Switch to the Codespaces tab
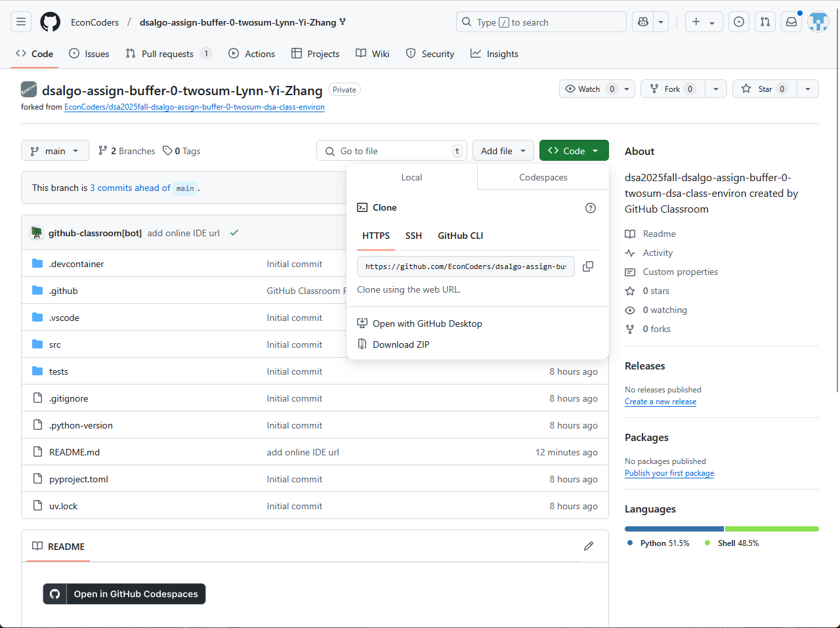Screen dimensions: 840x628 tap(543, 177)
